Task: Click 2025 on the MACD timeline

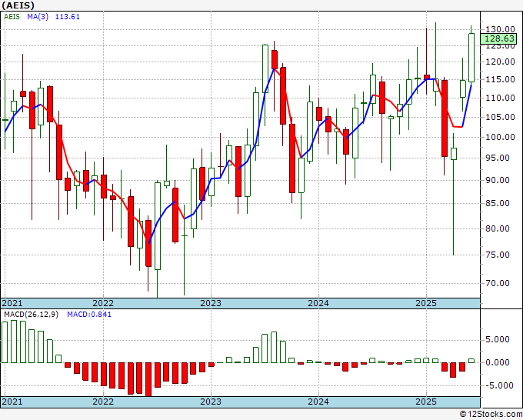Action: tap(426, 402)
